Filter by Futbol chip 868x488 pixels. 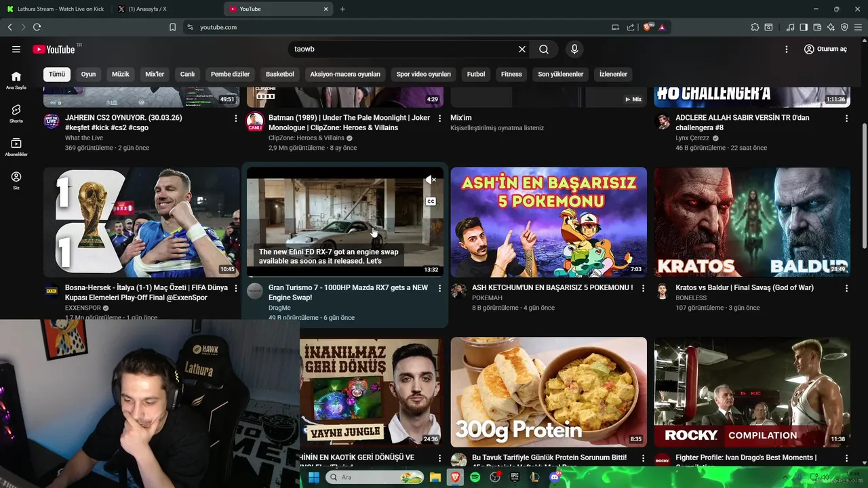476,74
